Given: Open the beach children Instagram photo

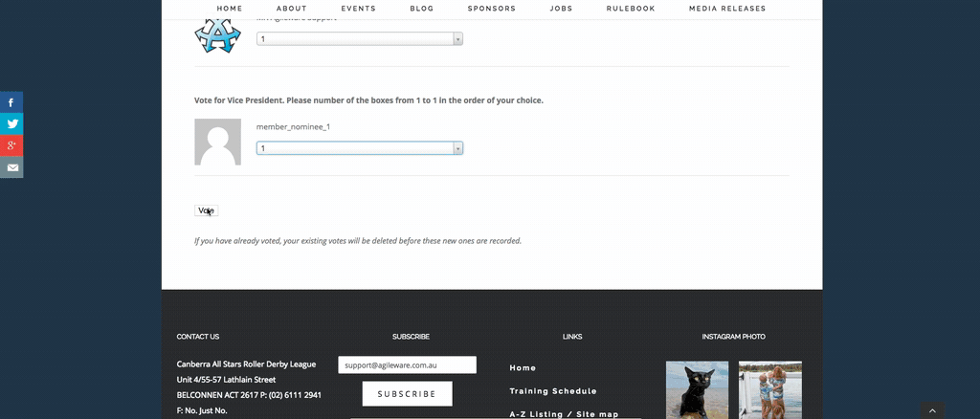Looking at the screenshot, I should [769, 389].
